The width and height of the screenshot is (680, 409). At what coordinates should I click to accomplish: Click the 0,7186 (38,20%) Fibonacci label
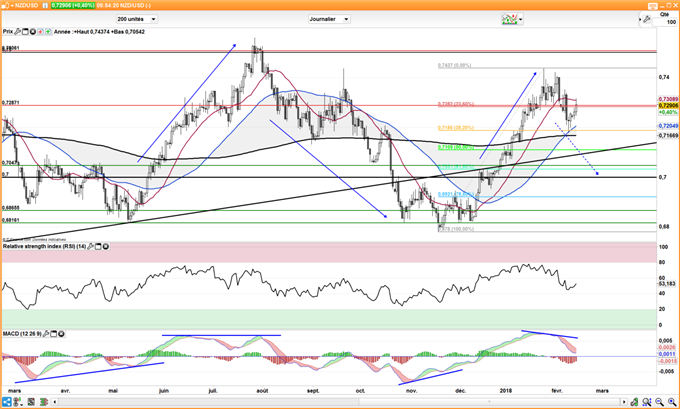456,128
